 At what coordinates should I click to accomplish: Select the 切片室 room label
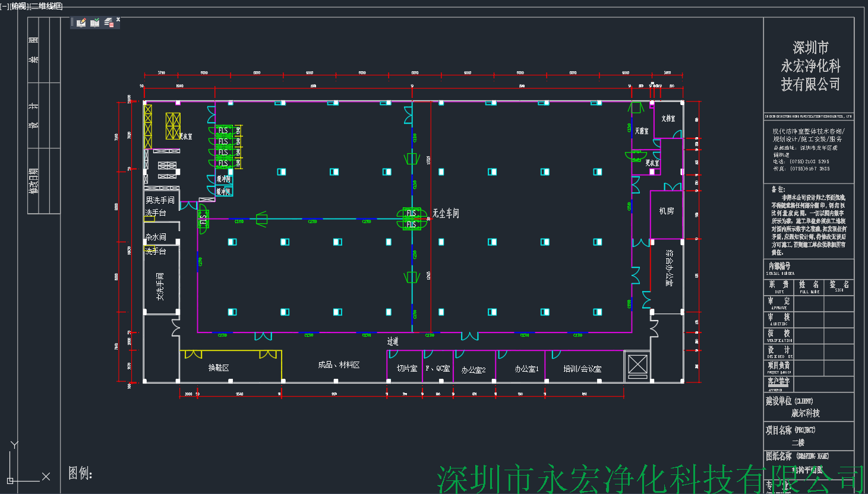pos(407,369)
